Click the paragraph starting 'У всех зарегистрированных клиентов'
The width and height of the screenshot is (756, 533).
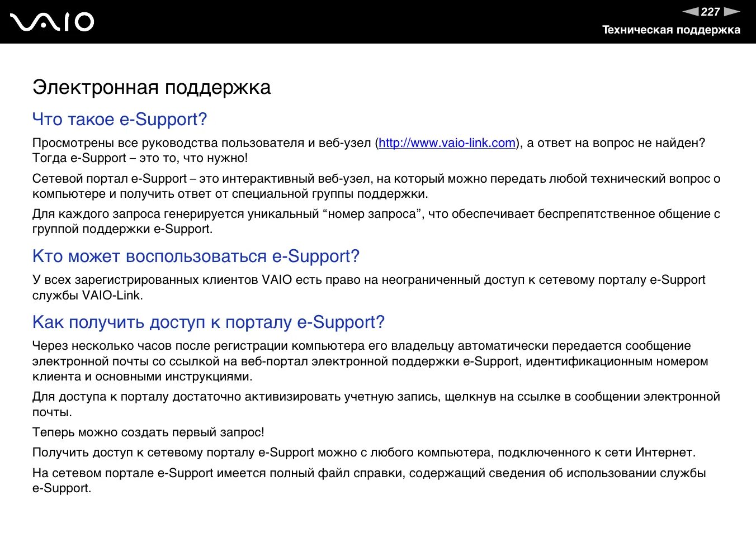click(x=369, y=288)
